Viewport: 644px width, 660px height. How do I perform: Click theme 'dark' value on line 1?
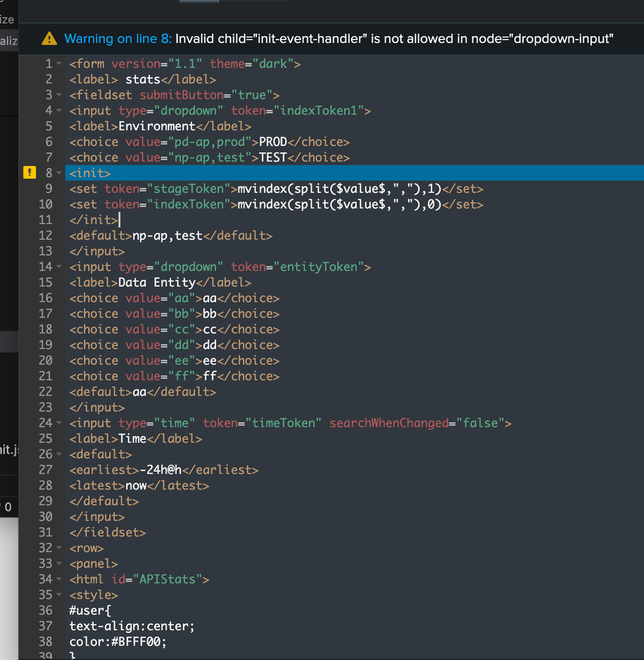tap(273, 64)
